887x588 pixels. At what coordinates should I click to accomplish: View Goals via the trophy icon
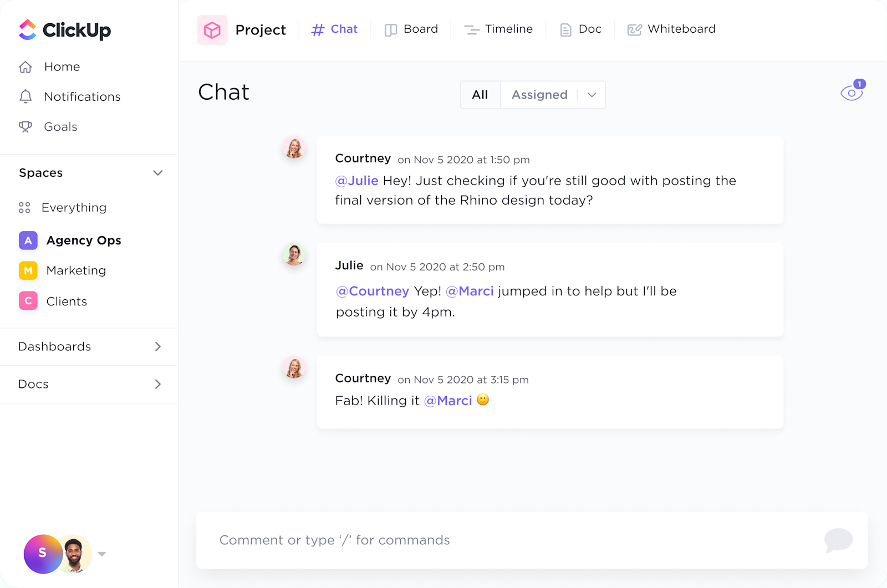coord(26,126)
